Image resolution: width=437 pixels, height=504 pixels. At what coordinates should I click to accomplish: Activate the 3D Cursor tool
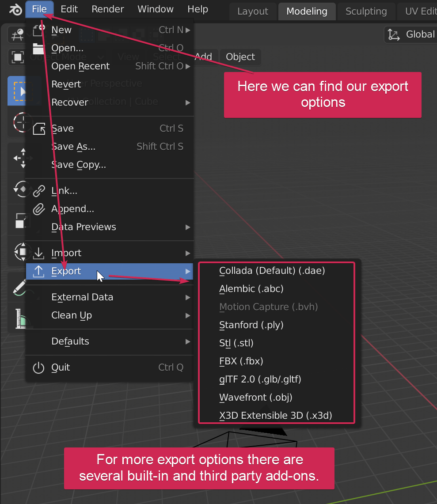coord(18,123)
